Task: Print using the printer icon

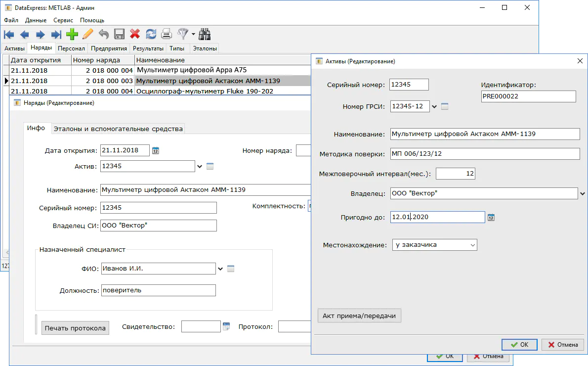Action: click(167, 34)
